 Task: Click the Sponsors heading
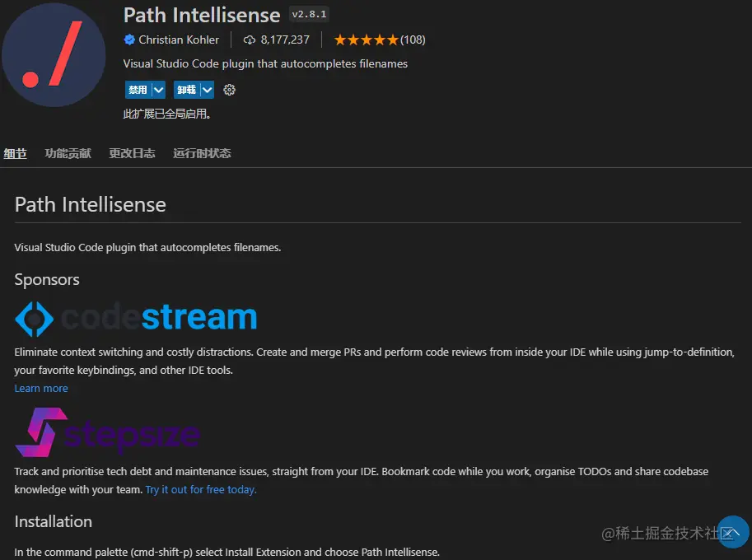[47, 279]
